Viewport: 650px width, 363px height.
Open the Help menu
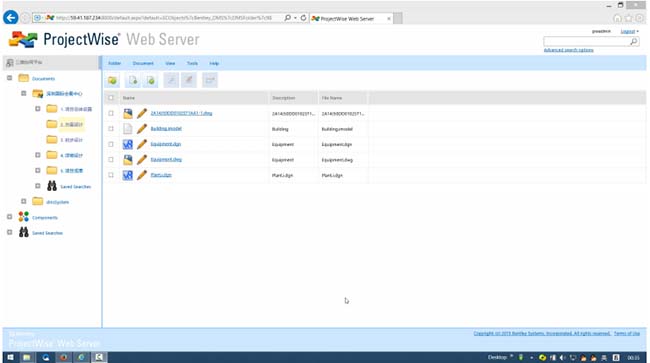click(214, 63)
